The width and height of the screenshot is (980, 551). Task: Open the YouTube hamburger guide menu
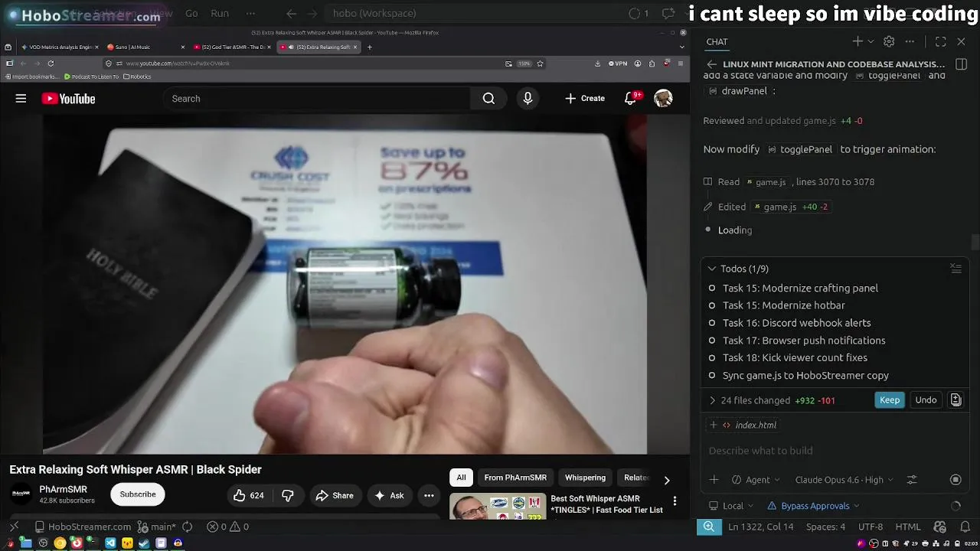pyautogui.click(x=21, y=99)
